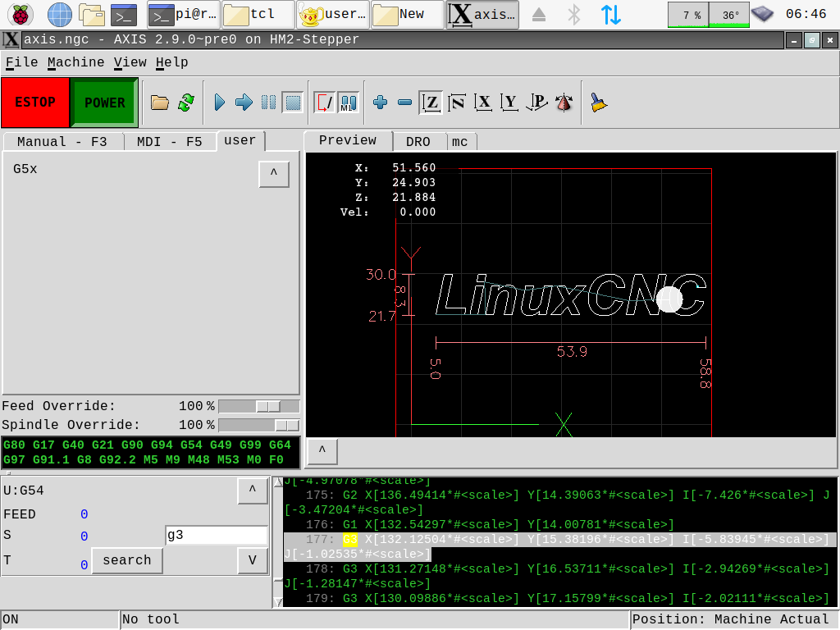840x630 pixels.
Task: Open the Machine menu
Action: (x=75, y=62)
